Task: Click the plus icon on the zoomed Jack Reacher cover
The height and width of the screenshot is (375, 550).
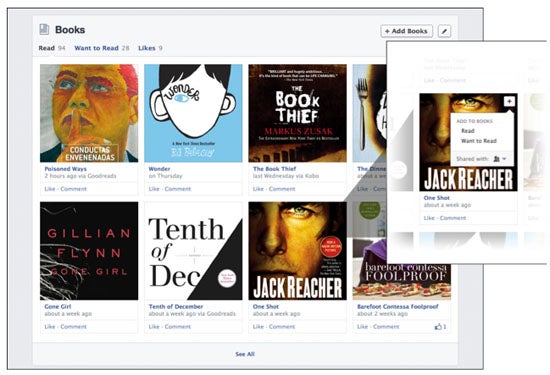Action: (509, 101)
